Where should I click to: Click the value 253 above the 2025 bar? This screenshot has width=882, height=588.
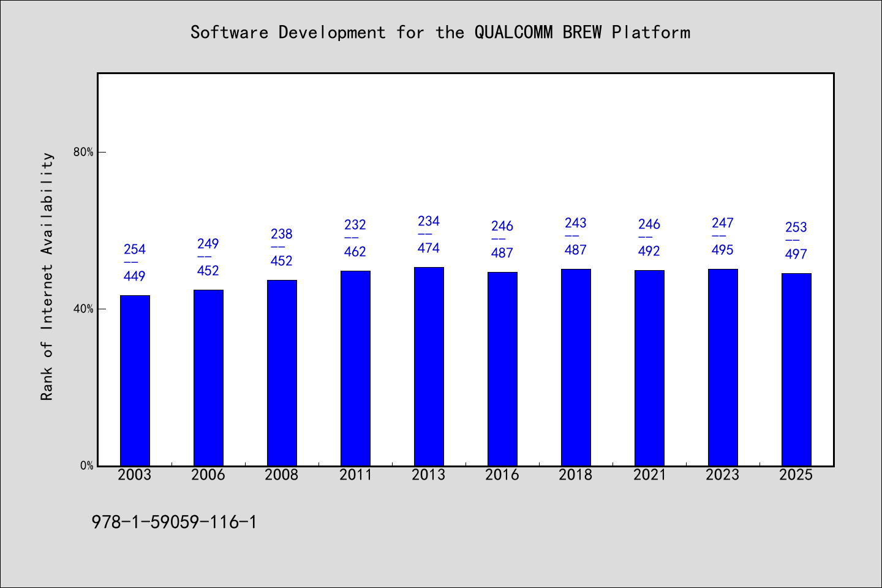(x=796, y=227)
